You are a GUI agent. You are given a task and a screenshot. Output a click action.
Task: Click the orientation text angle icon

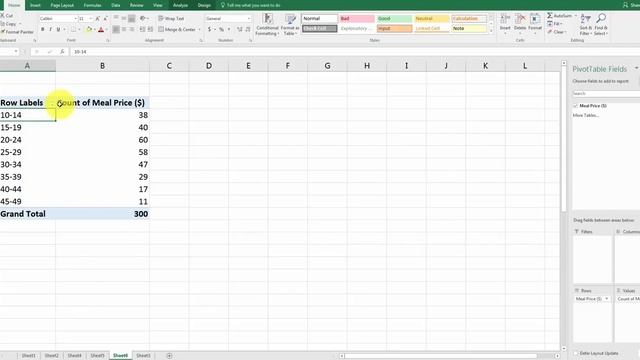[142, 18]
